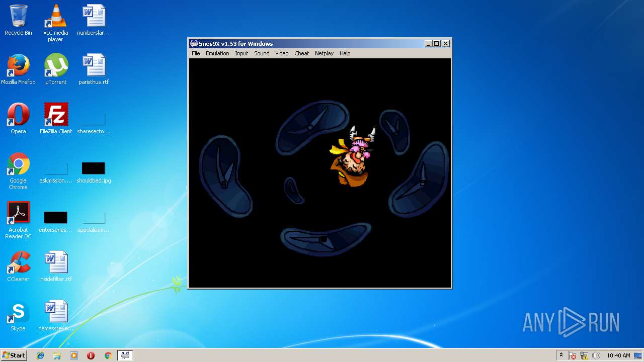Open the Video menu
Image resolution: width=644 pixels, height=362 pixels.
point(282,53)
